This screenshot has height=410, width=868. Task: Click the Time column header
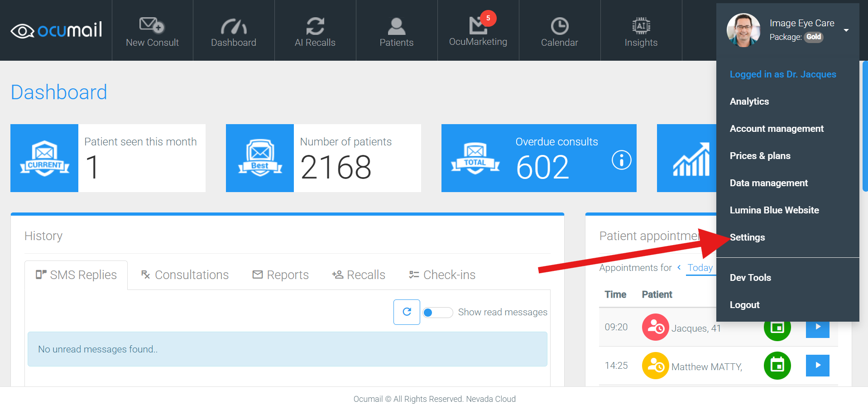tap(615, 294)
